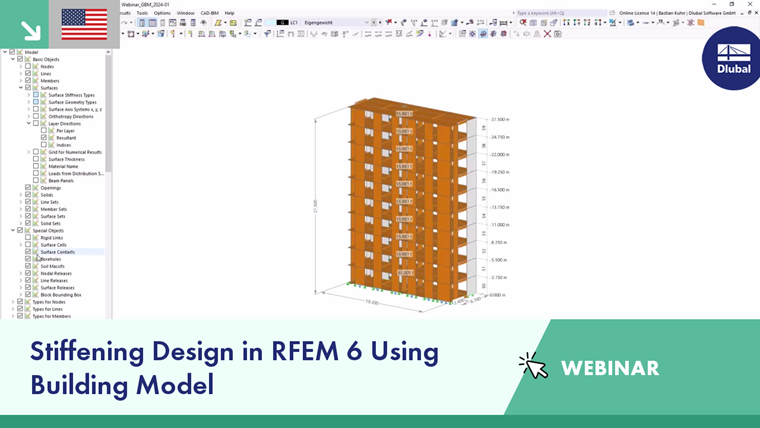Viewport: 760px width, 428px height.
Task: Click the blue cube with dropdown in the top toolbar
Action: 454,22
